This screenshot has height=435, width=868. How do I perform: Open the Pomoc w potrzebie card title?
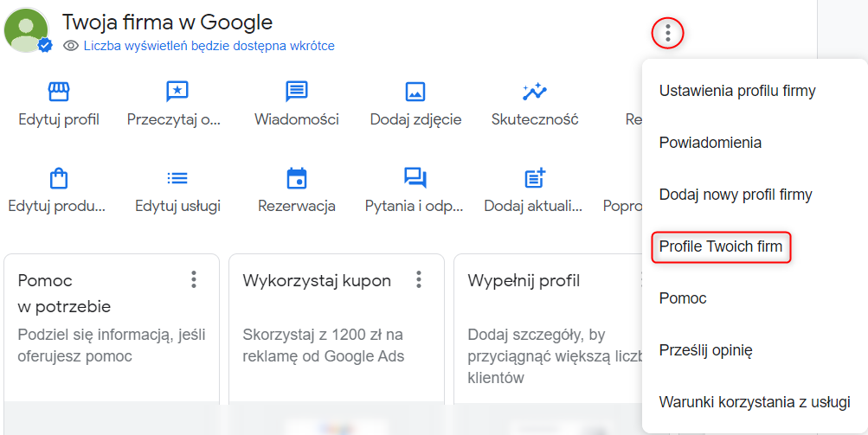click(64, 293)
